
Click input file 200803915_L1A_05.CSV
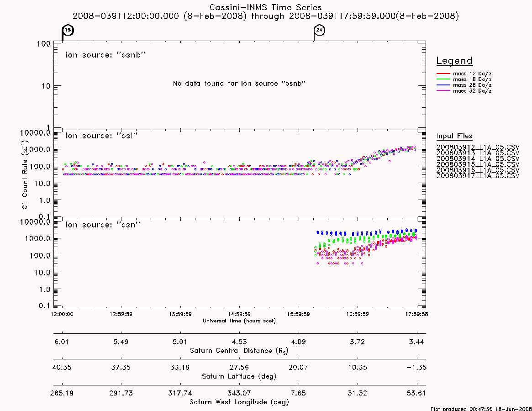click(x=478, y=164)
